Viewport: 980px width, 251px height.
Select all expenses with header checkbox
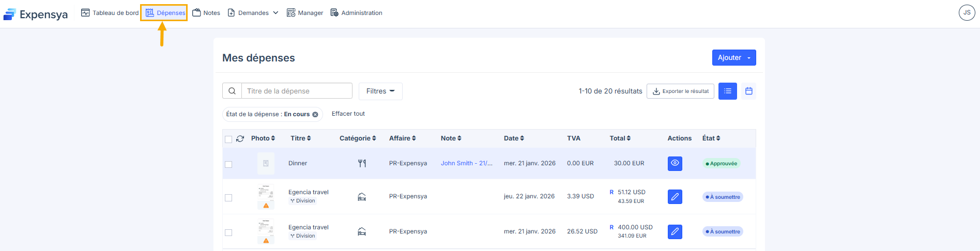[x=228, y=139]
